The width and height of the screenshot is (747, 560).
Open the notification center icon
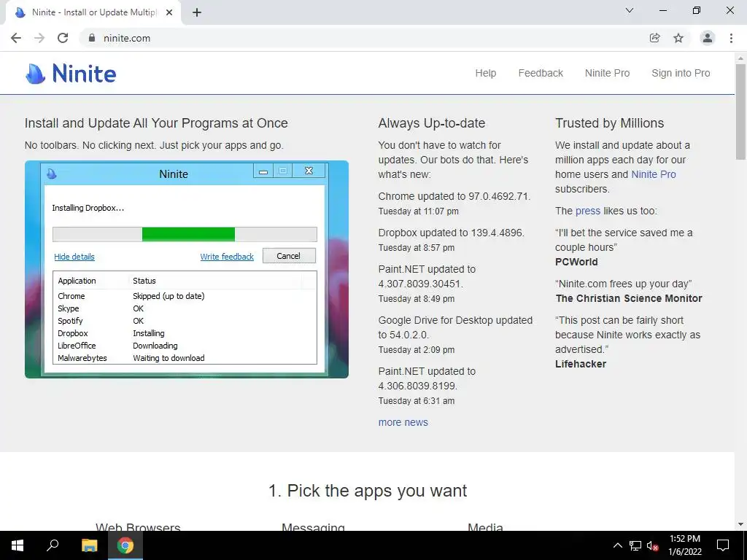723,545
